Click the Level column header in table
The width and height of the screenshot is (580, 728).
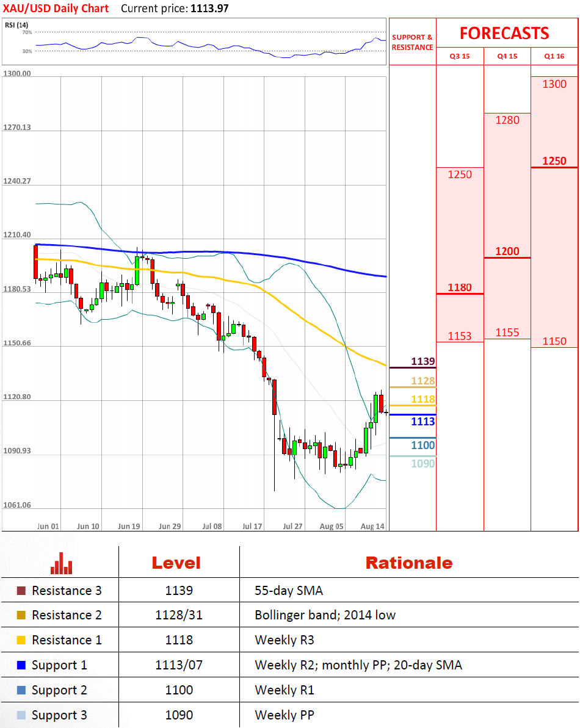pos(176,563)
